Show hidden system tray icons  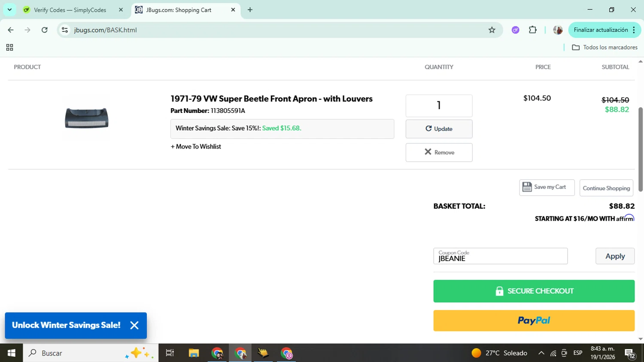[x=541, y=353]
